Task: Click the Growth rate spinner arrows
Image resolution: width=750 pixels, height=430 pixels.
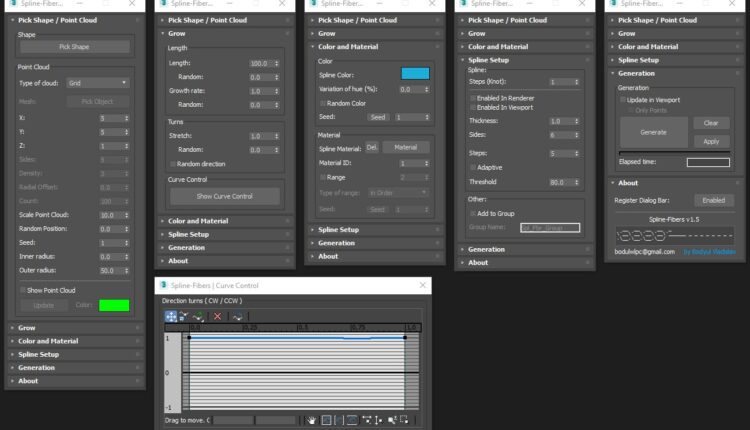Action: pos(276,91)
